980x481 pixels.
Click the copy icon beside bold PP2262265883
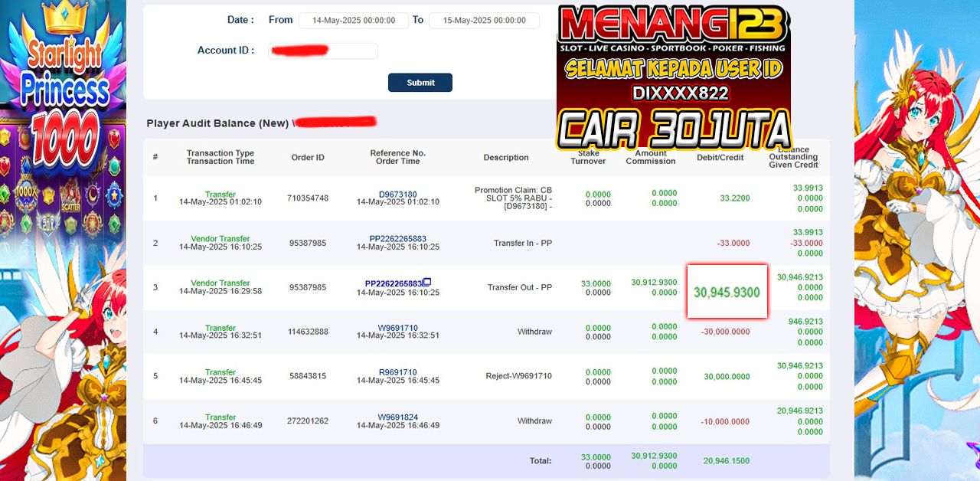(427, 283)
